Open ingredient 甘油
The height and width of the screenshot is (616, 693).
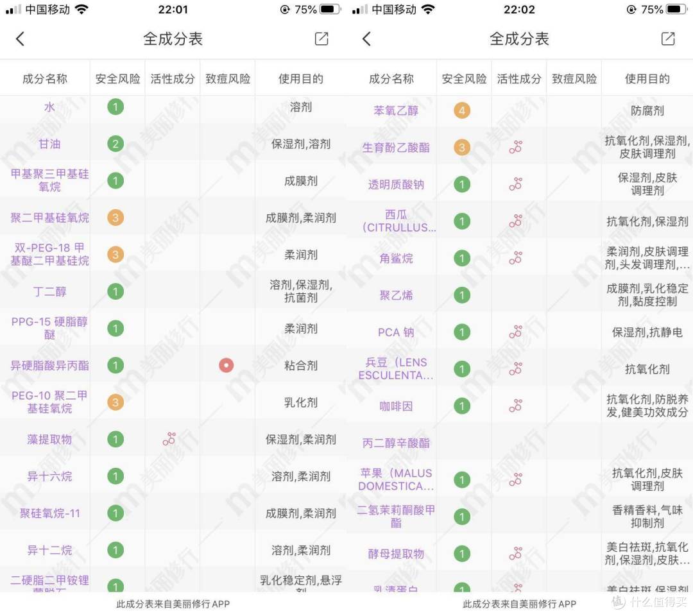point(49,144)
